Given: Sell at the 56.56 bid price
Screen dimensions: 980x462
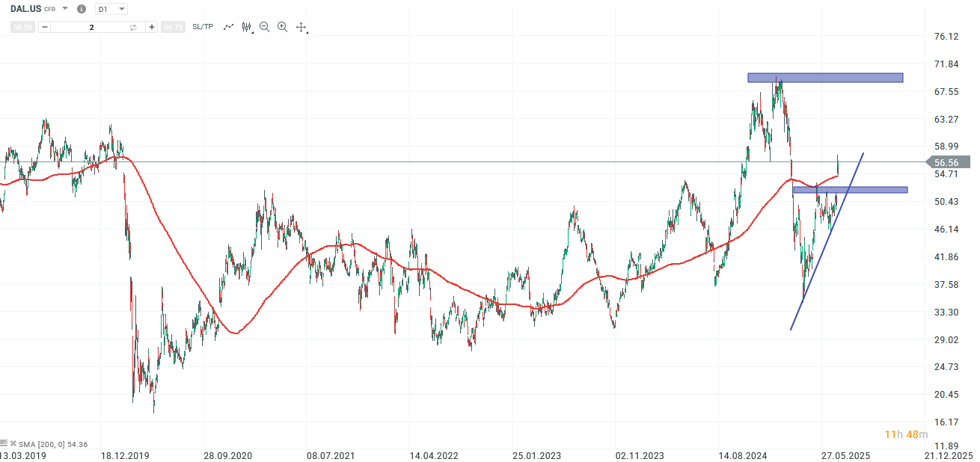Looking at the screenshot, I should [x=22, y=27].
